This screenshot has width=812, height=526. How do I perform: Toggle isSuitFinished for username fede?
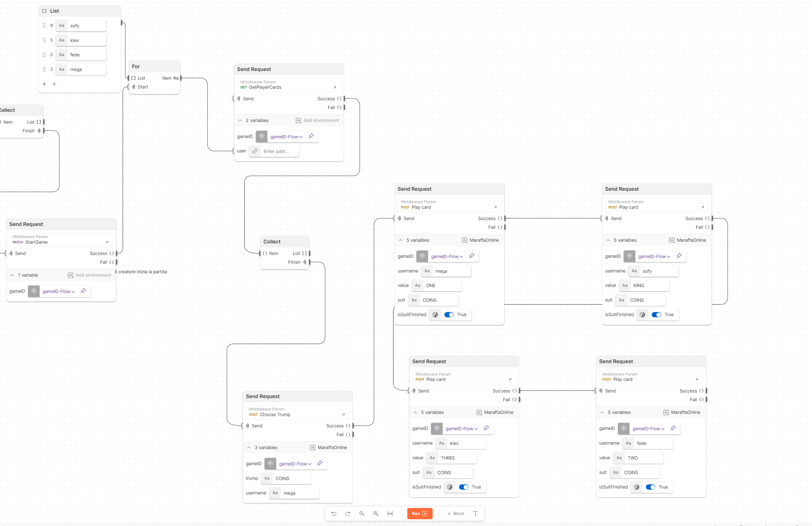click(x=650, y=487)
